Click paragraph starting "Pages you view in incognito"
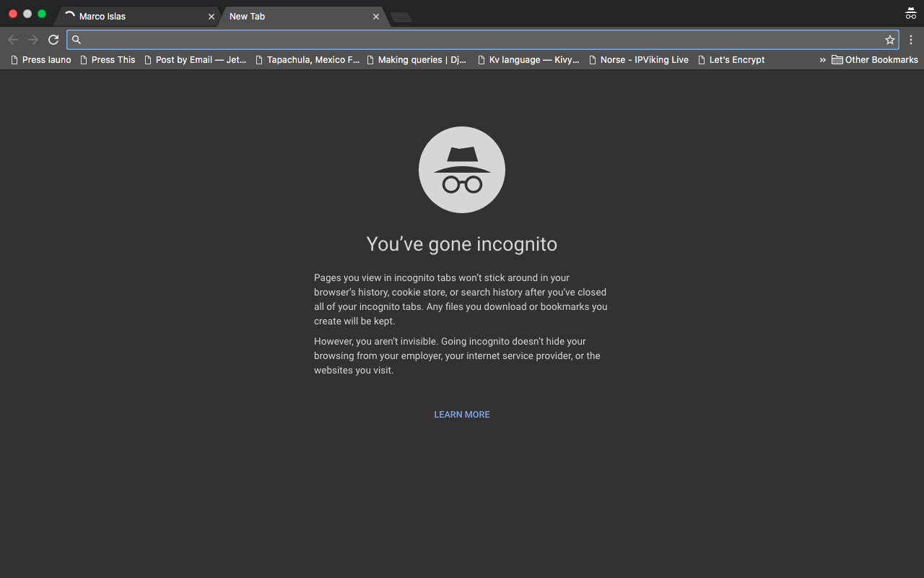The height and width of the screenshot is (578, 924). [x=461, y=299]
